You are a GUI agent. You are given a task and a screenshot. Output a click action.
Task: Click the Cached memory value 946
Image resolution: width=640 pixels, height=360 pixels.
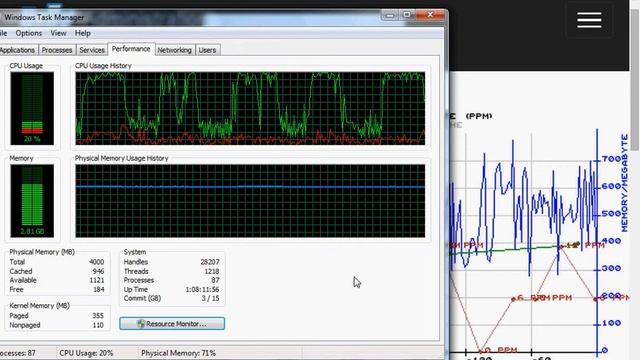click(x=98, y=271)
